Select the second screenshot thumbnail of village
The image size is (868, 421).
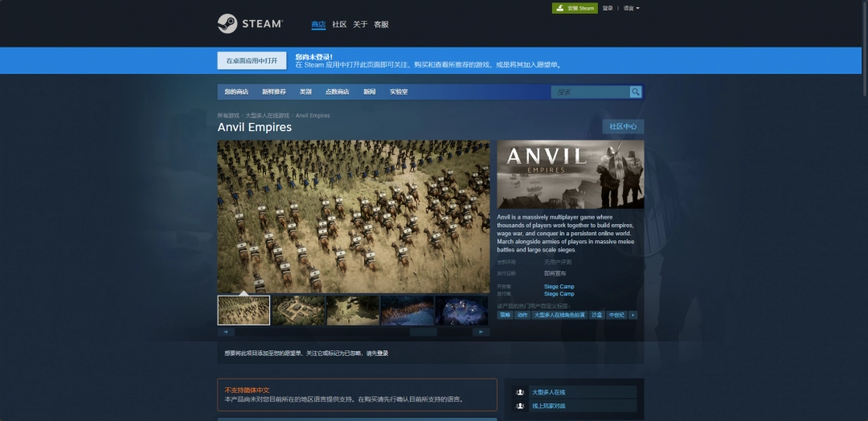(x=298, y=310)
